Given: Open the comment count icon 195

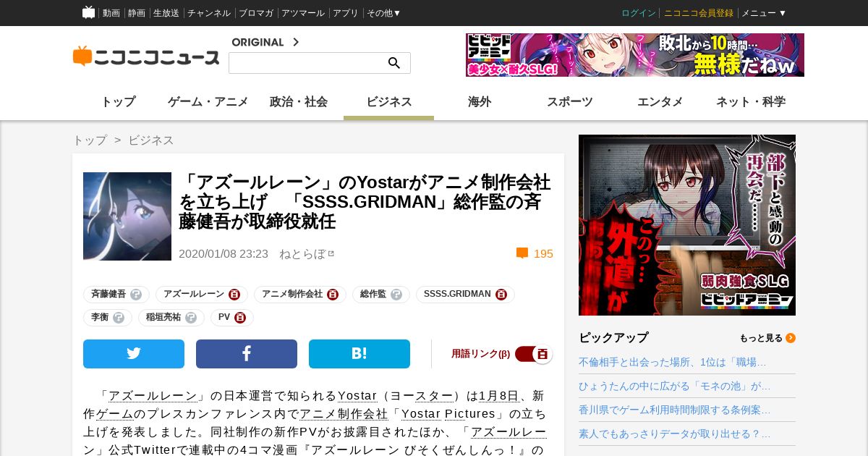Looking at the screenshot, I should [522, 253].
